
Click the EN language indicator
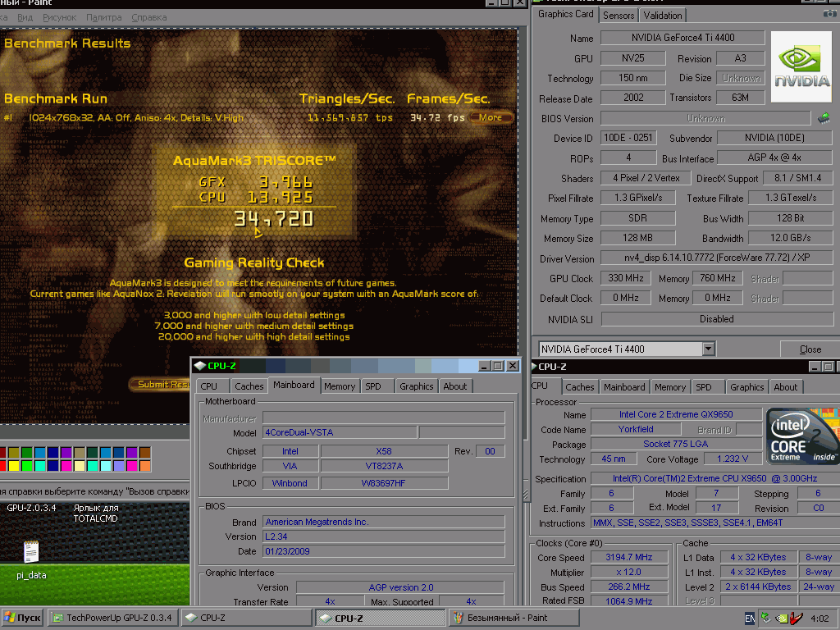(750, 619)
